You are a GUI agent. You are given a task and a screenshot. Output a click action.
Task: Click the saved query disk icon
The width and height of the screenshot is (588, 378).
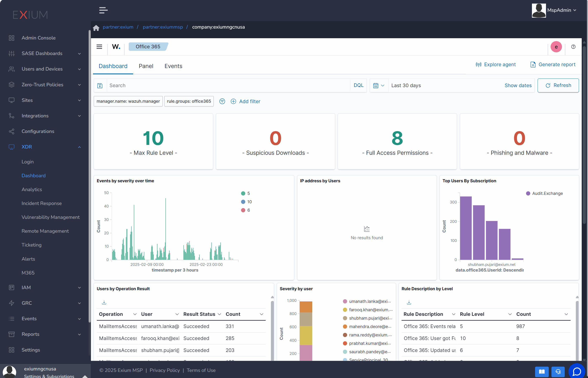click(100, 85)
